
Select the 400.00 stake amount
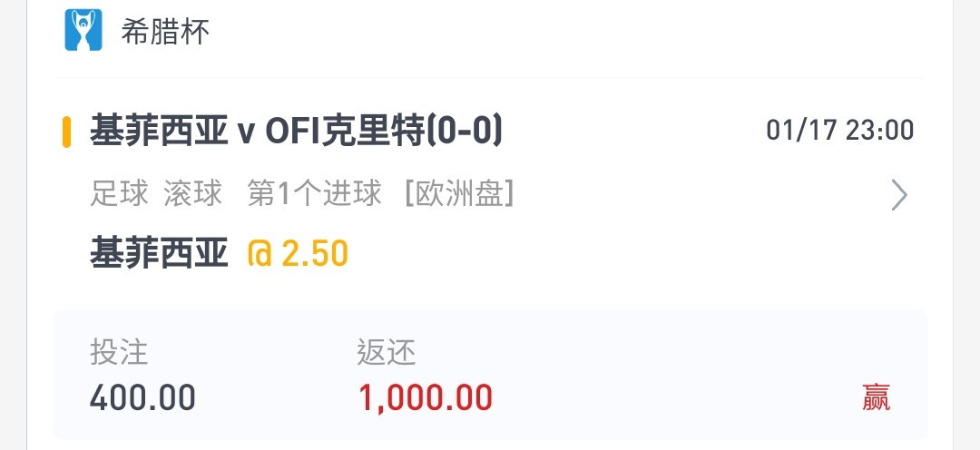pyautogui.click(x=142, y=397)
